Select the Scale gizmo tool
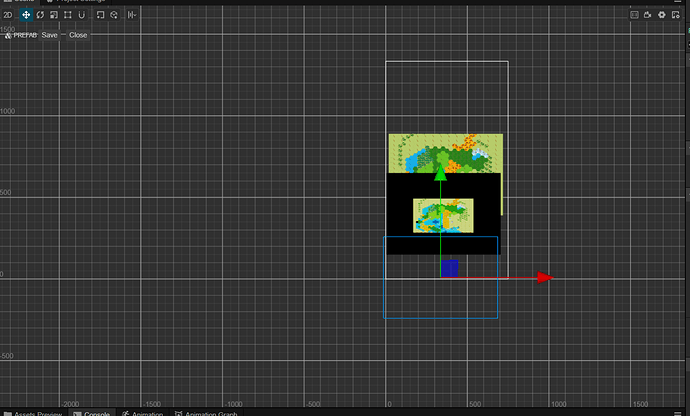 [54, 15]
